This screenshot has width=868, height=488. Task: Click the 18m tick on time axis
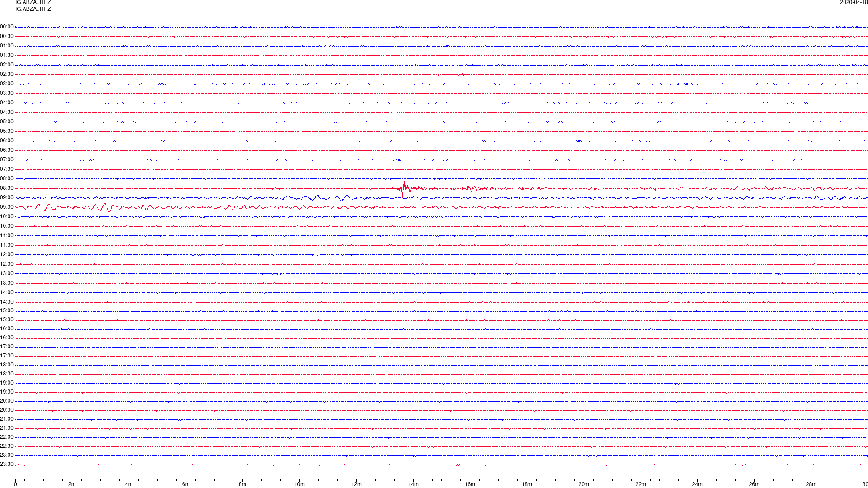pos(527,484)
